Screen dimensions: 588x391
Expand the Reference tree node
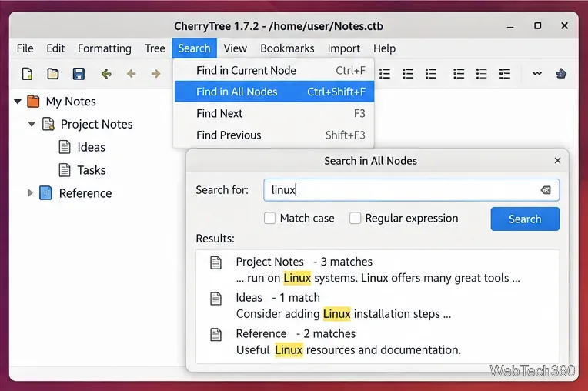[30, 193]
